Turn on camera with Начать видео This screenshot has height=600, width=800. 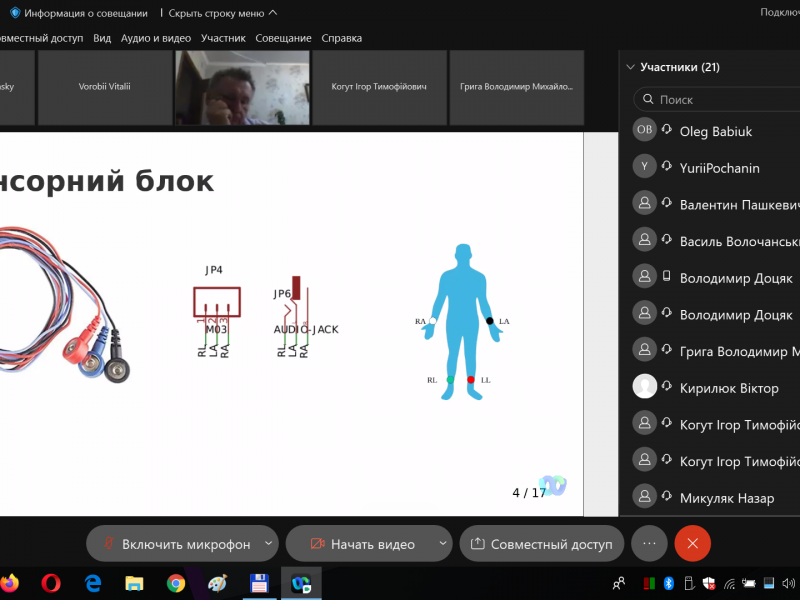[361, 544]
